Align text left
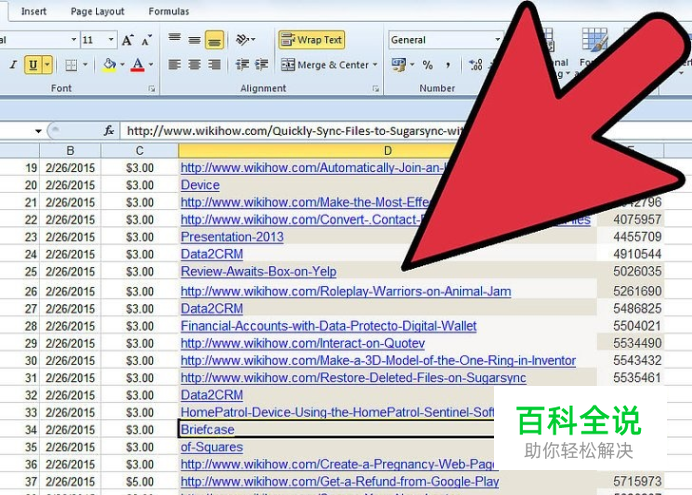692x495 pixels. coord(175,65)
